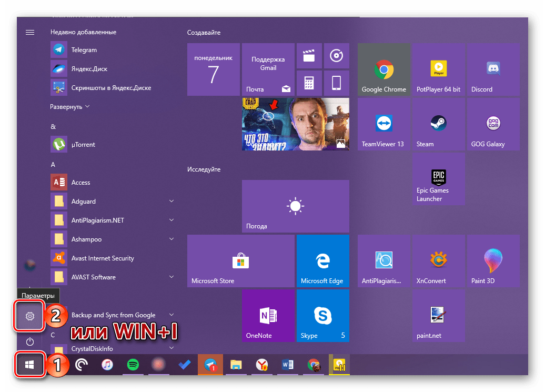Open Settings via the gear button
The image size is (545, 392).
(x=30, y=316)
